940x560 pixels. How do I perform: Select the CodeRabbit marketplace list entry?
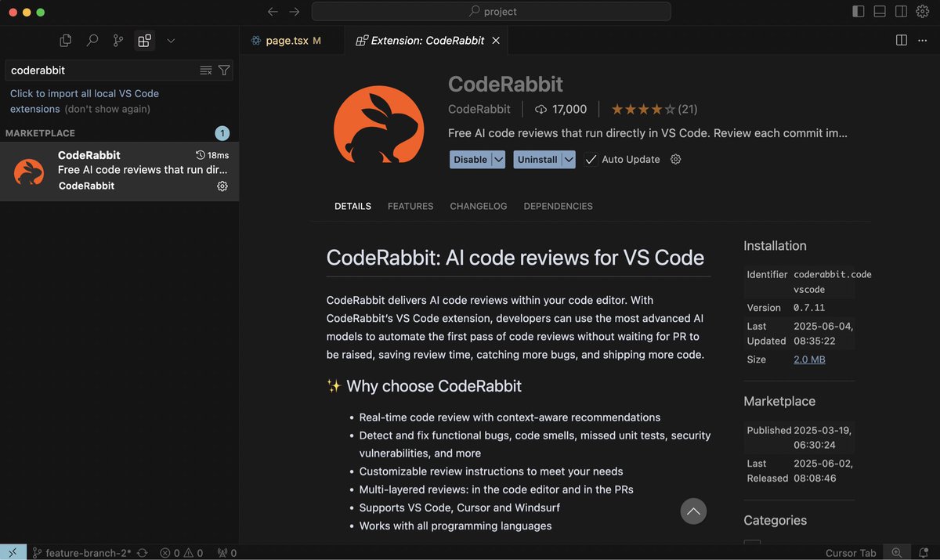click(119, 171)
